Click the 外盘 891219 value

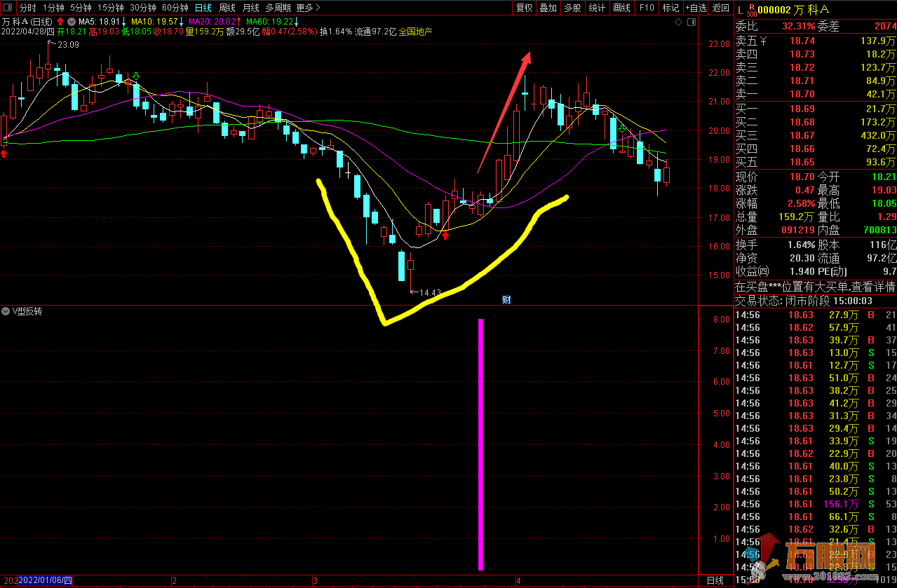(797, 230)
